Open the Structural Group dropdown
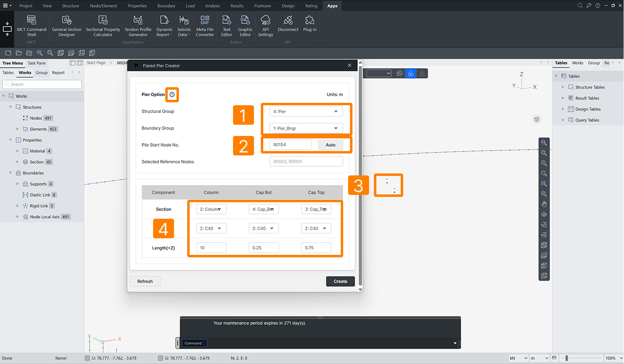624x364 pixels. [x=306, y=112]
